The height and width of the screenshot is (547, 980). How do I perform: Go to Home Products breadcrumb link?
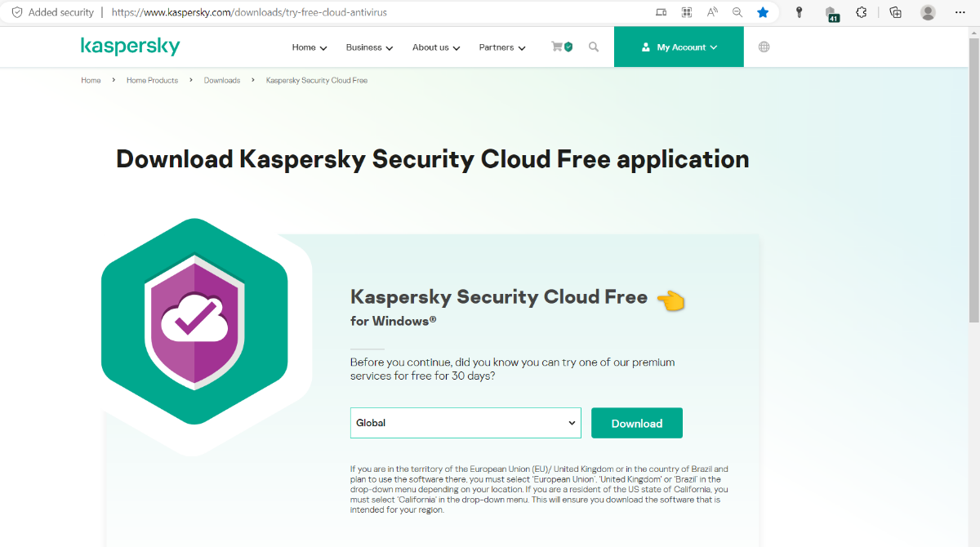coord(152,80)
